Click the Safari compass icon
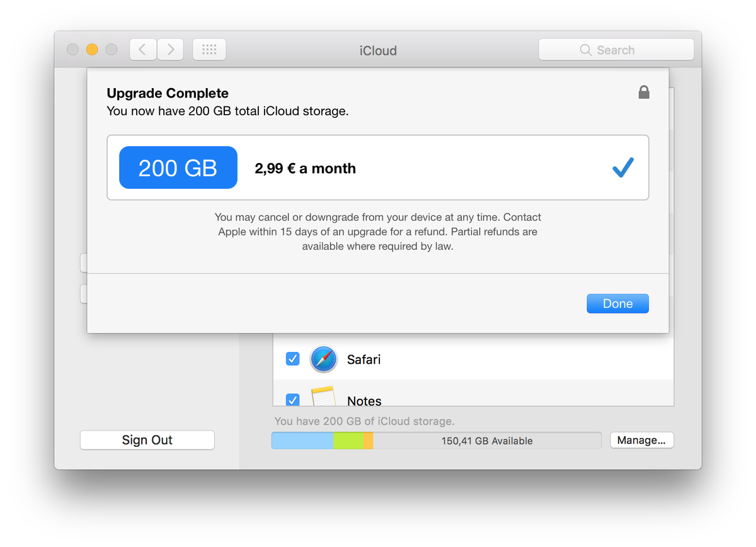The height and width of the screenshot is (547, 756). tap(324, 359)
